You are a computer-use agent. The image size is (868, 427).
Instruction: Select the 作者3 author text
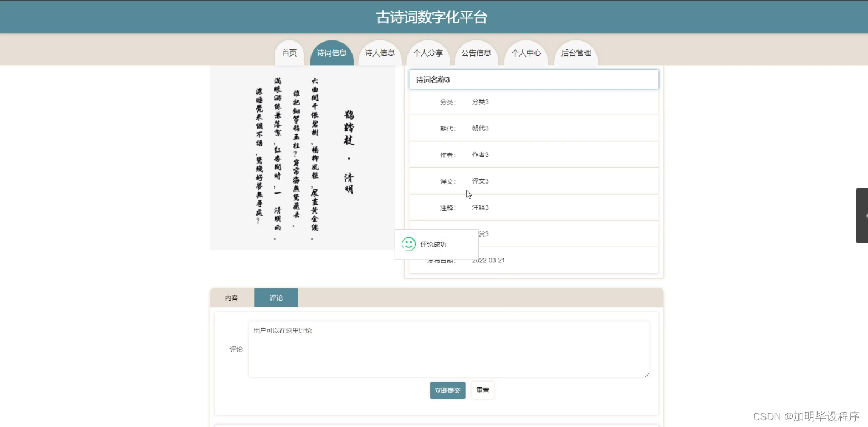click(479, 154)
